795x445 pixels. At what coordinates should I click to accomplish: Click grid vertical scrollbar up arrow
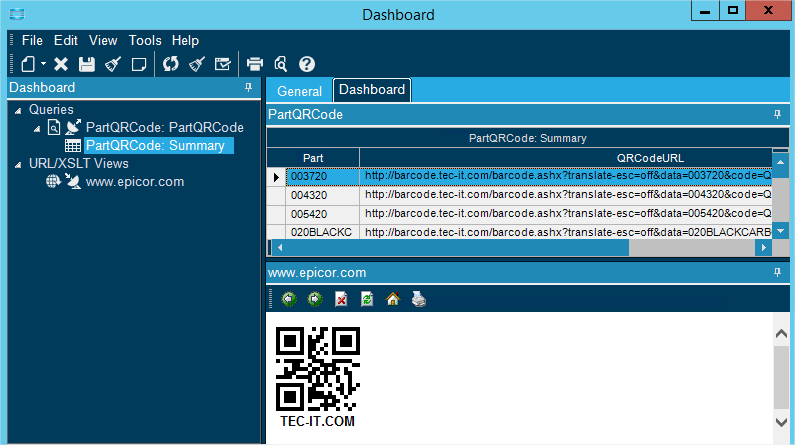click(780, 162)
